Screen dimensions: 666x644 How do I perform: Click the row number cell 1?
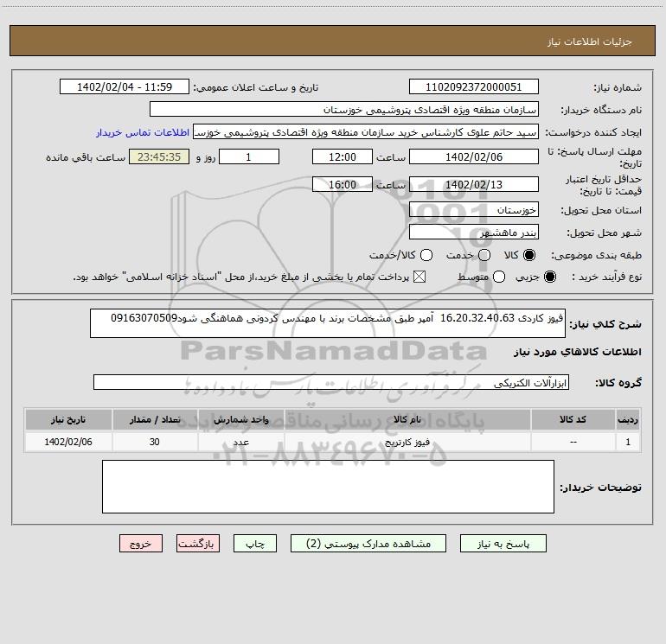point(628,442)
